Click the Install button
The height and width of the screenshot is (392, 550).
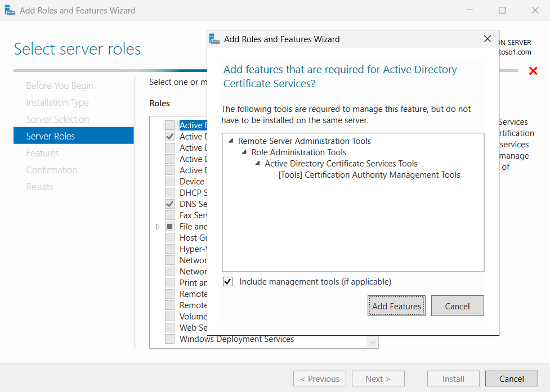tap(453, 379)
